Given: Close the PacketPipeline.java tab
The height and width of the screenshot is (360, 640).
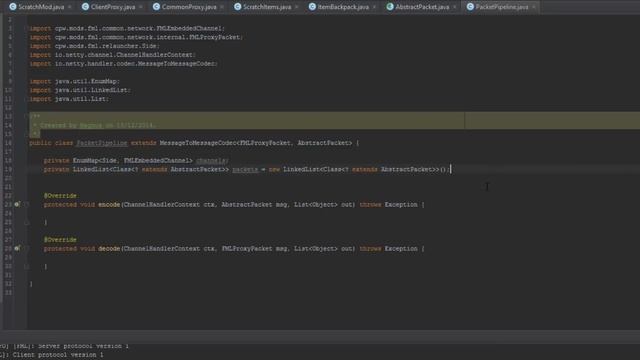Looking at the screenshot, I should pos(533,7).
